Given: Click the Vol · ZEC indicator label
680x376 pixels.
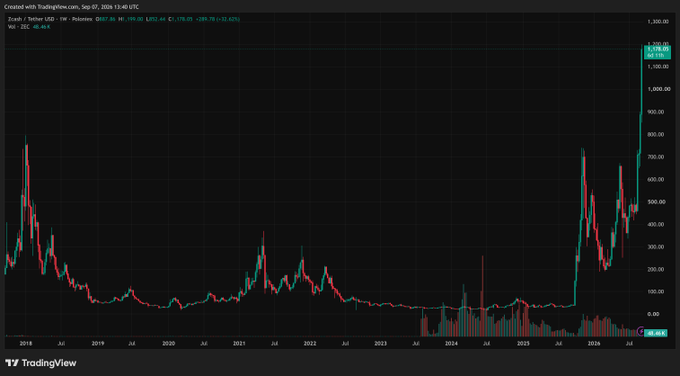Looking at the screenshot, I should coord(19,27).
